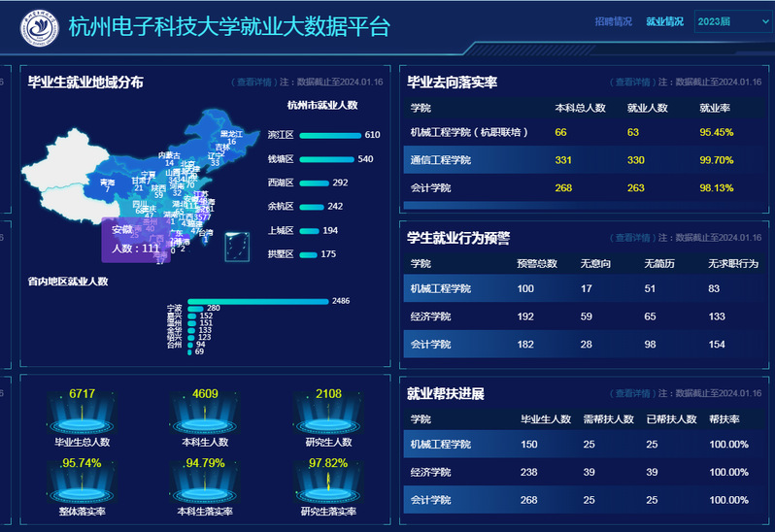Select the 通信工程学院 row in 落实率 table
The width and height of the screenshot is (775, 532).
tap(583, 160)
